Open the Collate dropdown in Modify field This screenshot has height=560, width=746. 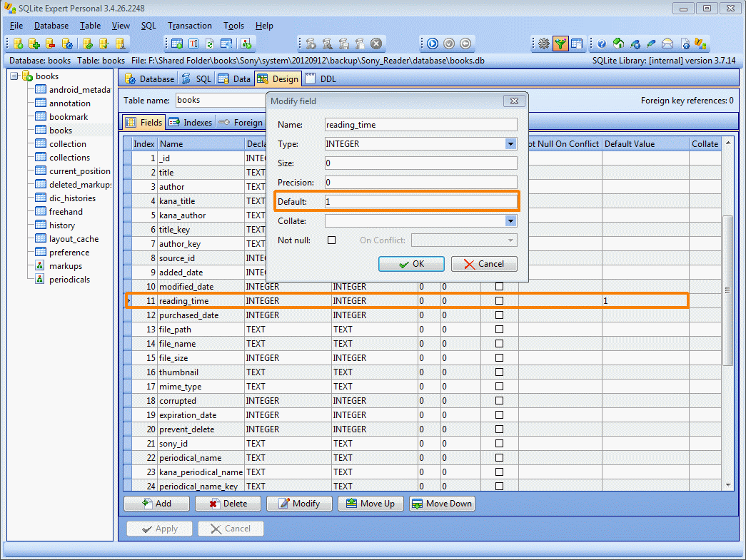coord(510,221)
